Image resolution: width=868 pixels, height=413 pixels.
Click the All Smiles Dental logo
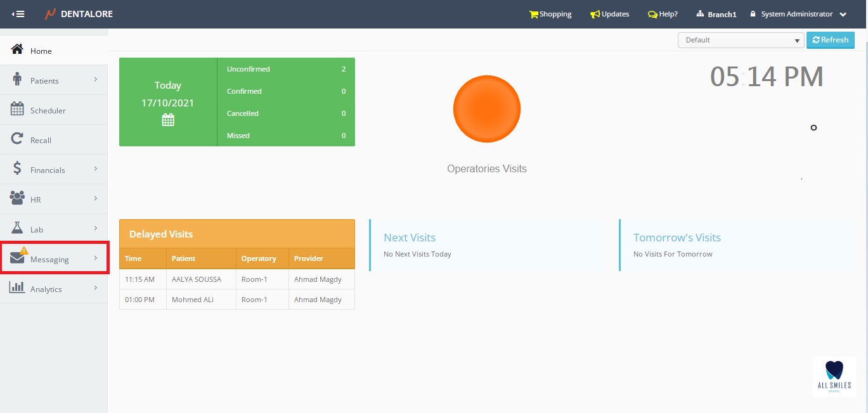(834, 376)
